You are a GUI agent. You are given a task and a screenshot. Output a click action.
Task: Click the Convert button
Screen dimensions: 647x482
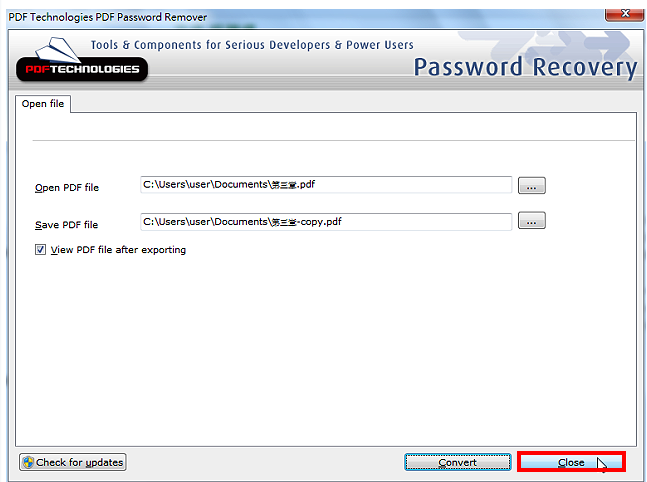coord(458,462)
